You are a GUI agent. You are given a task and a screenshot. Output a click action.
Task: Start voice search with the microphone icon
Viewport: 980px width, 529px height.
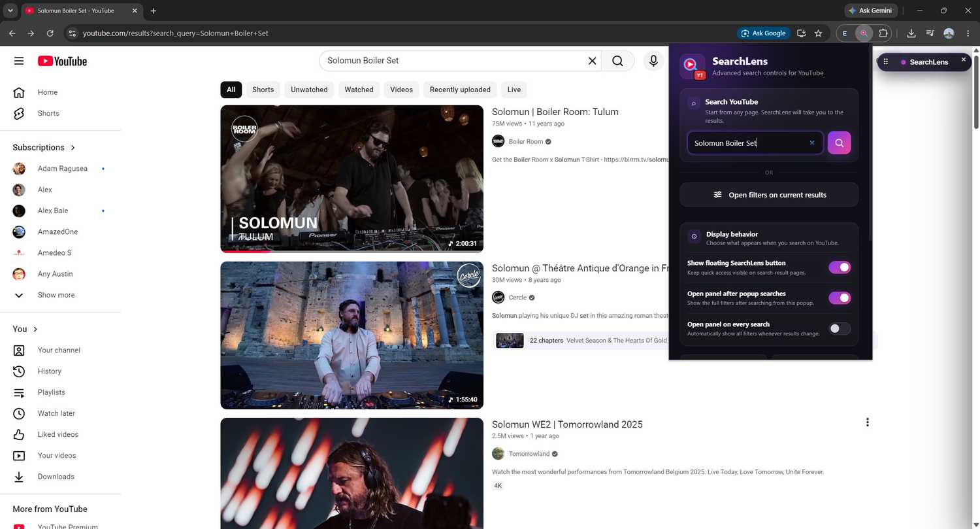(653, 61)
